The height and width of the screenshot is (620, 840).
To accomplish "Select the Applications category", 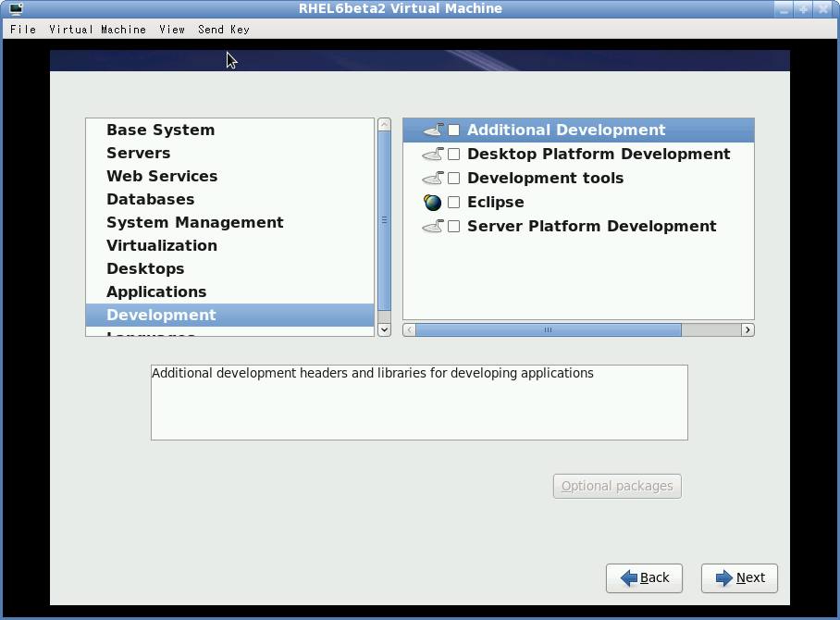I will 229,291.
